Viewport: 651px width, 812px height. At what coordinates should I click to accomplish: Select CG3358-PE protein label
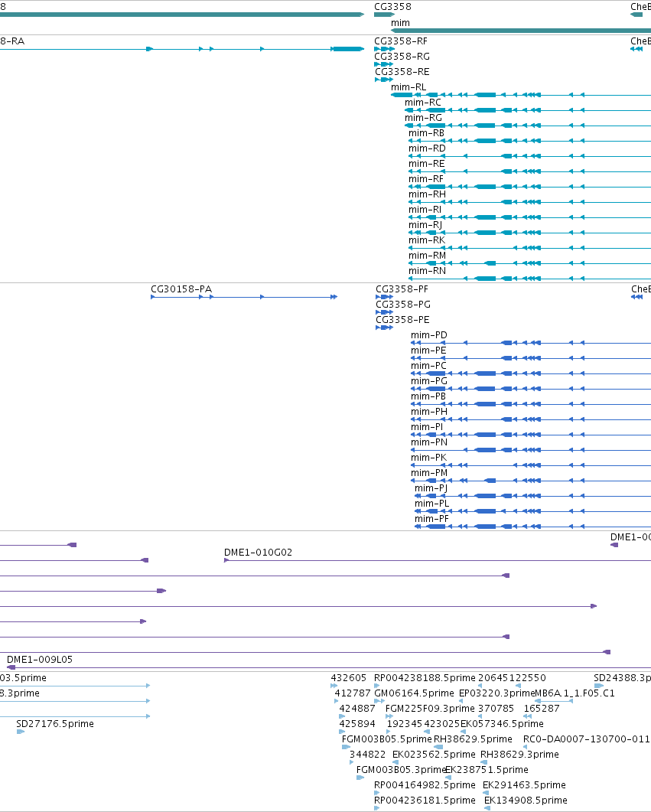click(402, 319)
